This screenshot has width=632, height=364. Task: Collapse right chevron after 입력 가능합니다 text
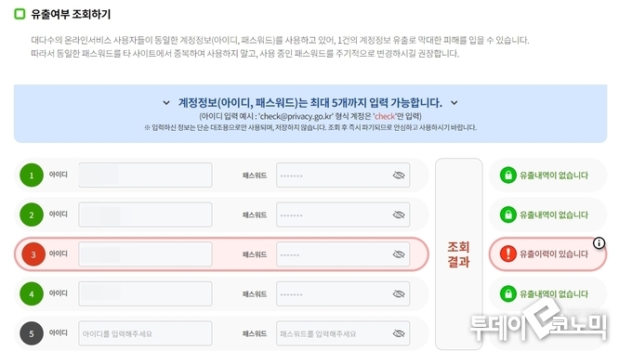click(454, 103)
